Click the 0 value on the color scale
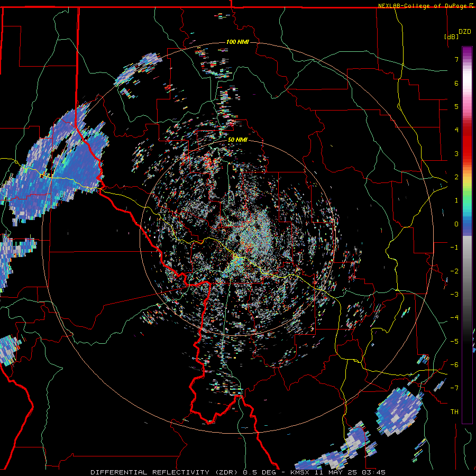The height and width of the screenshot is (476, 476). pyautogui.click(x=456, y=224)
